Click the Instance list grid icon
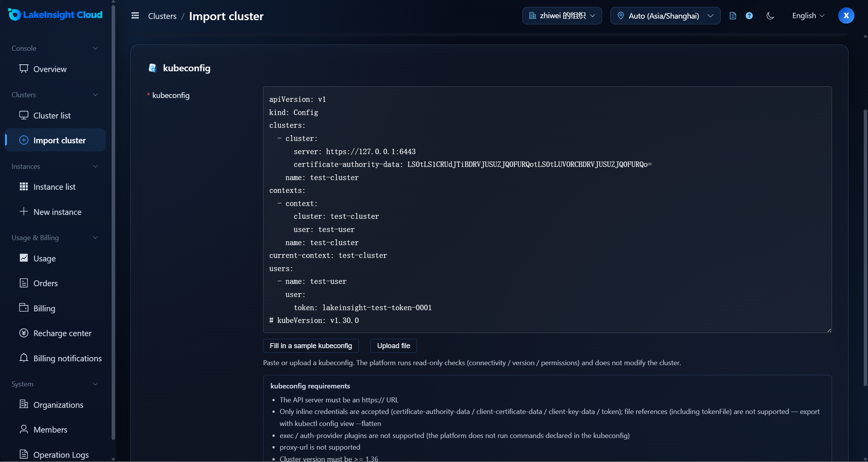 pos(24,186)
